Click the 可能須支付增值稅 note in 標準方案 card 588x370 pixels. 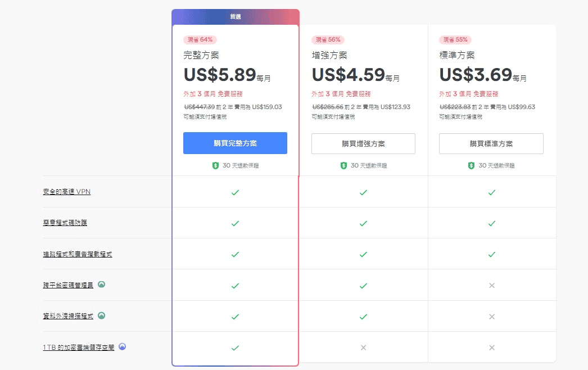tap(461, 117)
